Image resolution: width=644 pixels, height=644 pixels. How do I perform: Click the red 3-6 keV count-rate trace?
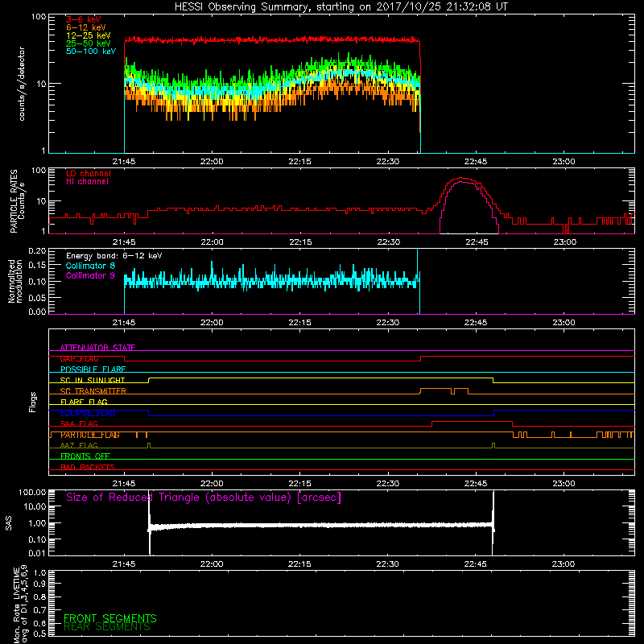[271, 39]
